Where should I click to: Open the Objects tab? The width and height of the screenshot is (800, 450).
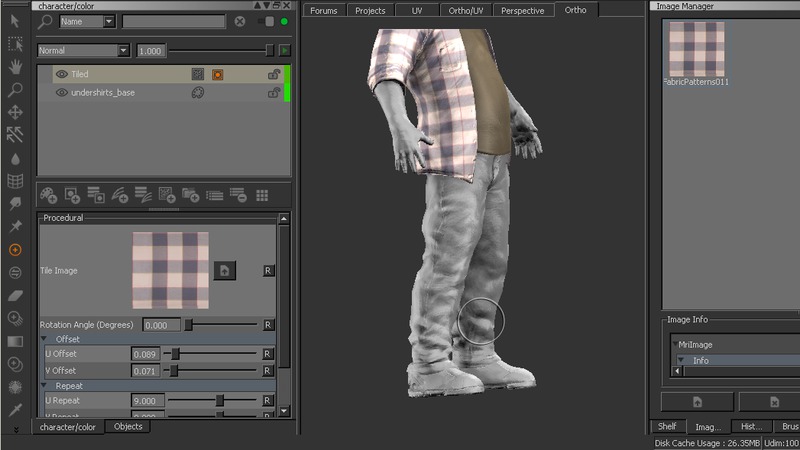click(x=128, y=427)
